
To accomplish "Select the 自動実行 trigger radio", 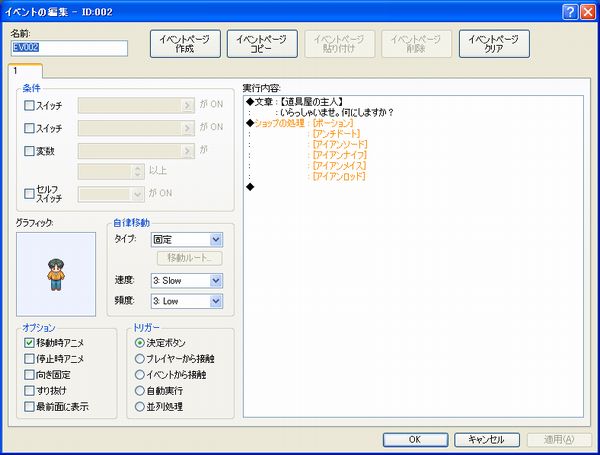I will coord(140,391).
